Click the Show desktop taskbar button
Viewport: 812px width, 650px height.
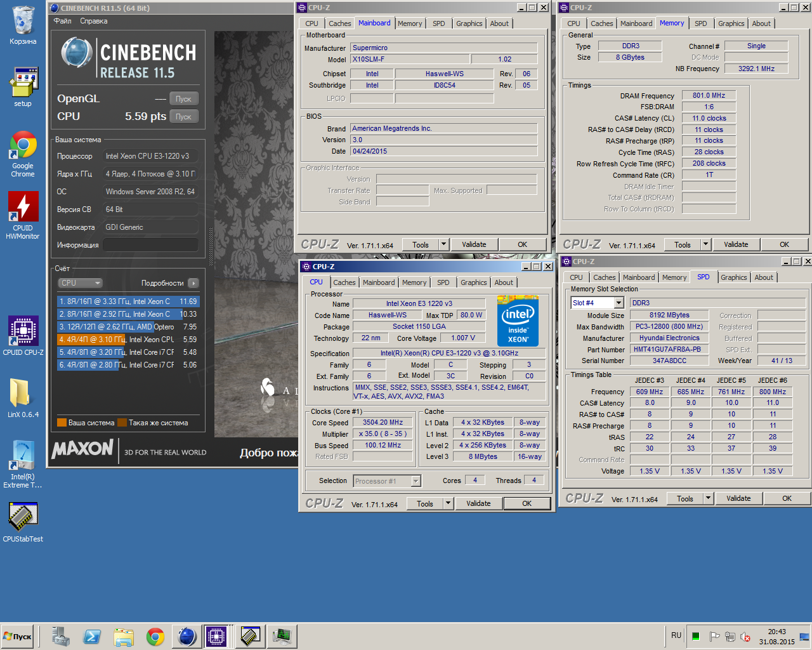pyautogui.click(x=804, y=637)
